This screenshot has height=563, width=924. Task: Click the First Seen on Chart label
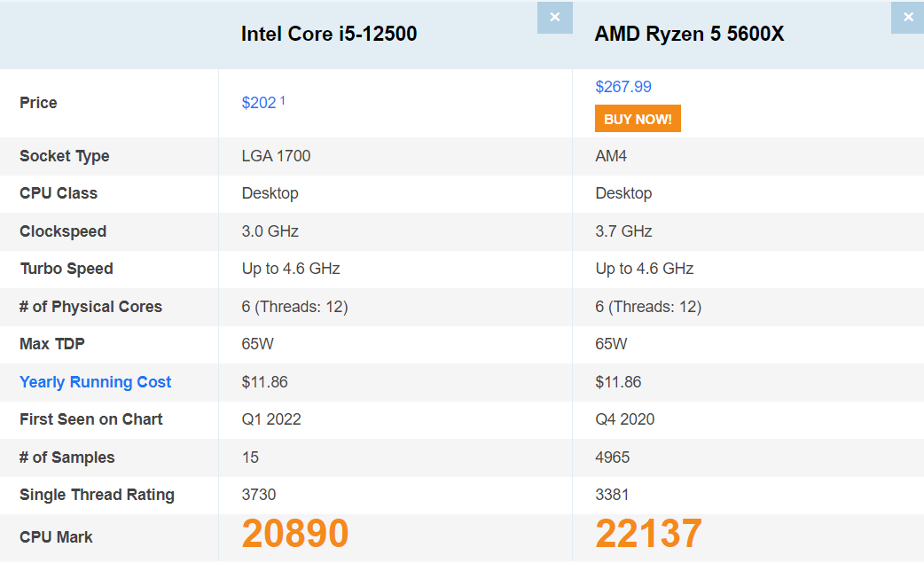click(x=90, y=419)
